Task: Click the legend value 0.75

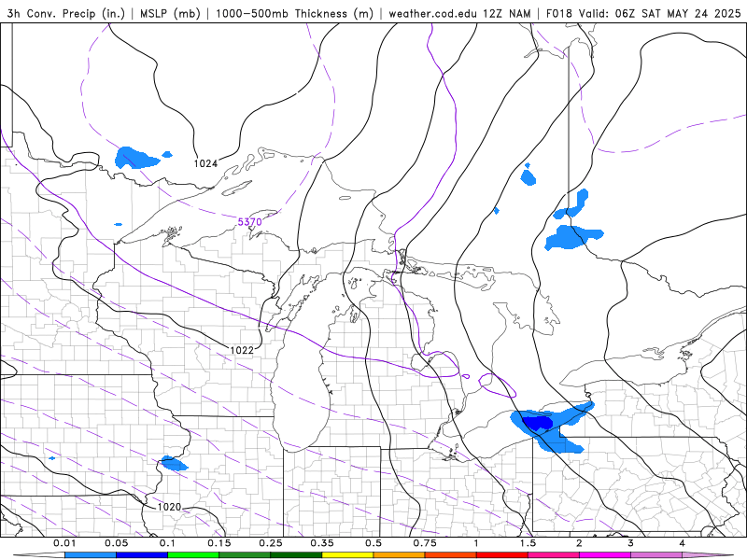Action: pos(425,543)
